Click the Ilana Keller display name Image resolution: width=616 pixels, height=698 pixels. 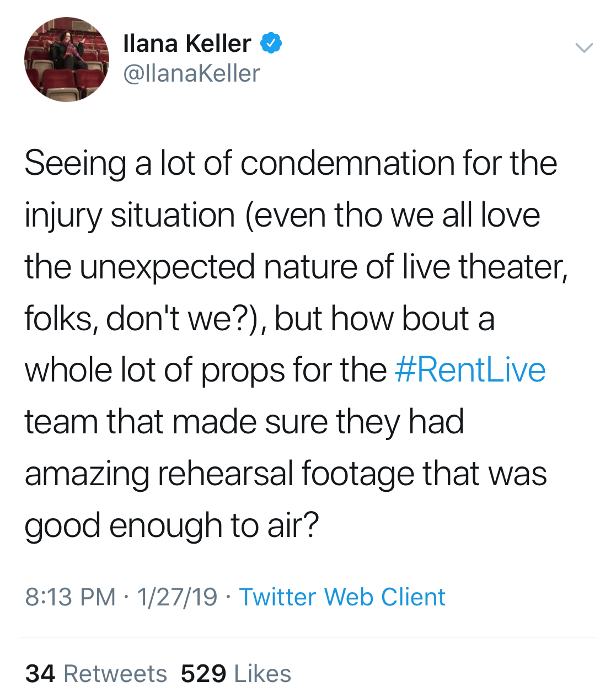(x=188, y=44)
